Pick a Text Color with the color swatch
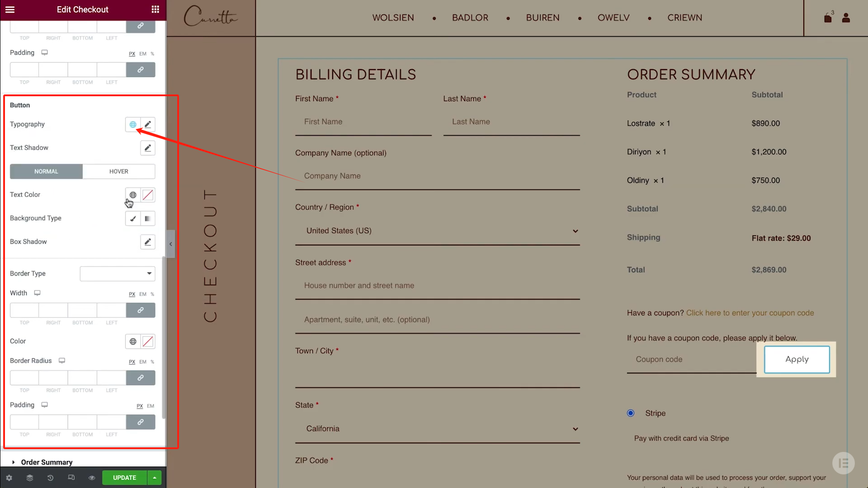868x488 pixels. coord(148,195)
